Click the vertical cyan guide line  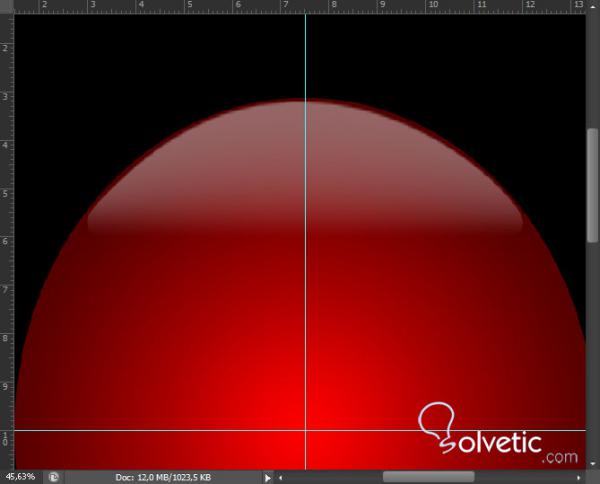[x=305, y=242]
